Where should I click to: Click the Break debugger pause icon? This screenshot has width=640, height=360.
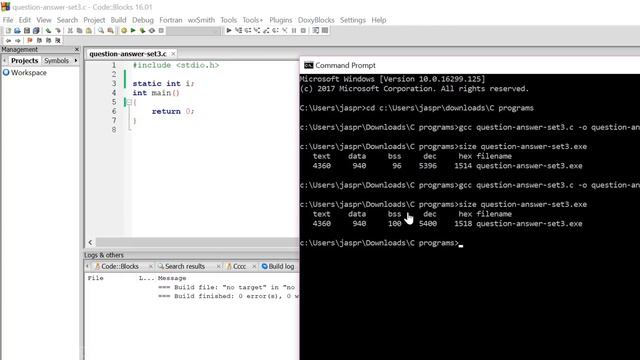click(294, 31)
